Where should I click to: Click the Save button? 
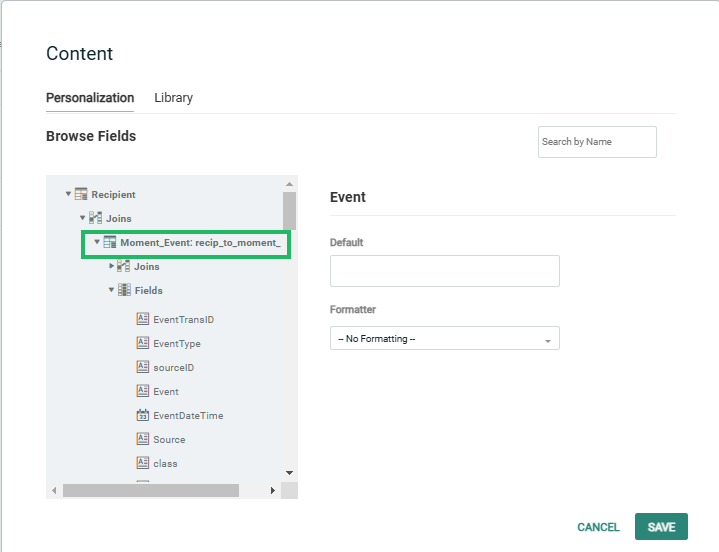click(661, 527)
